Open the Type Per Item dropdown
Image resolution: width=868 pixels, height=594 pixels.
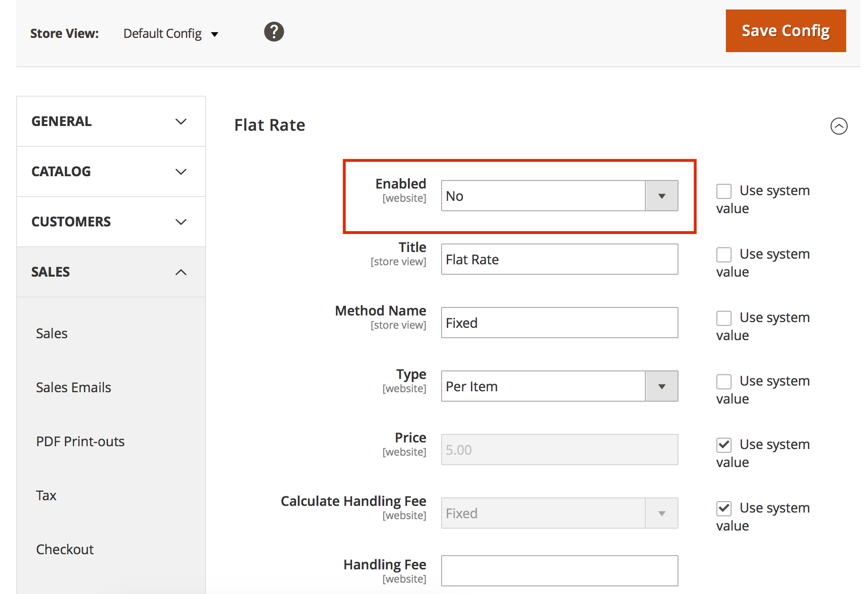click(559, 386)
